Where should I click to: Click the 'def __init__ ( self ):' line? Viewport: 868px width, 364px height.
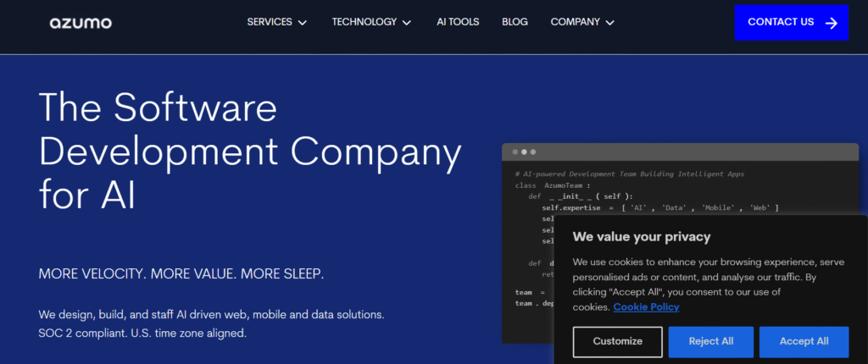click(x=581, y=196)
